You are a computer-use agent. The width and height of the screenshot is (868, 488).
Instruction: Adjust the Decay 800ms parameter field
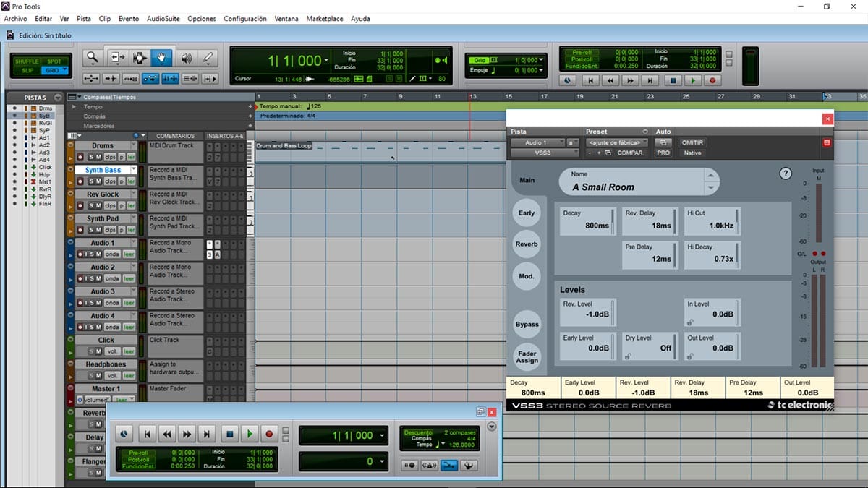588,221
